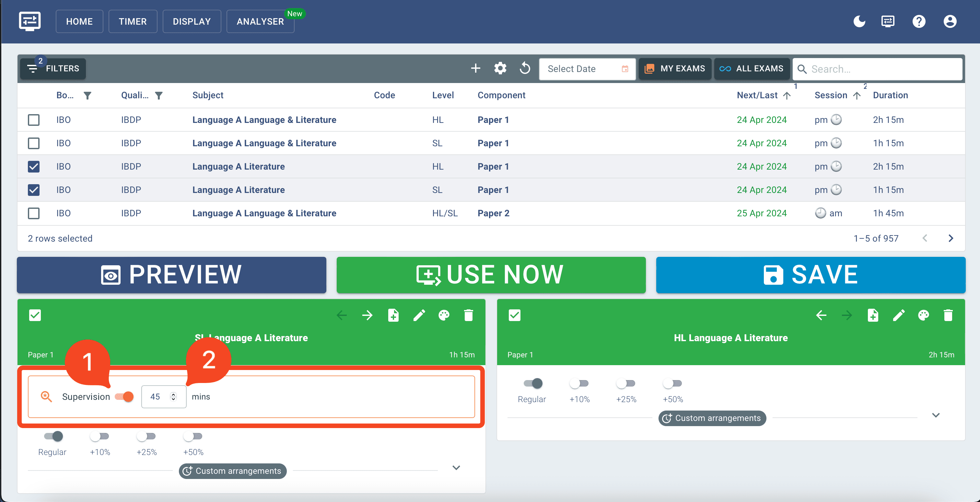Viewport: 980px width, 502px height.
Task: Click the delete trash icon on SL card
Action: [468, 314]
